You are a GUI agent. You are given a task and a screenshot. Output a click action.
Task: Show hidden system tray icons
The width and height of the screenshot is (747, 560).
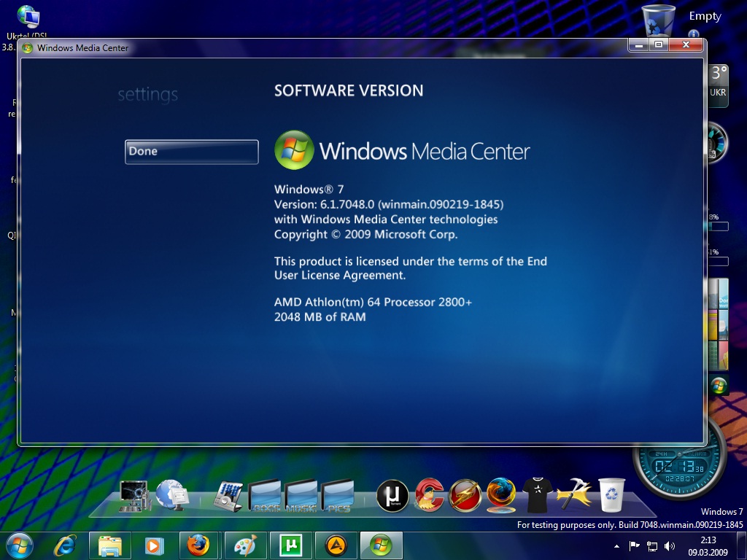[x=617, y=547]
